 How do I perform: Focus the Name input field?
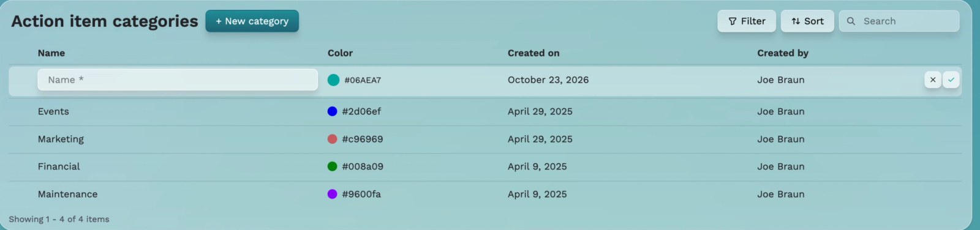tap(178, 80)
